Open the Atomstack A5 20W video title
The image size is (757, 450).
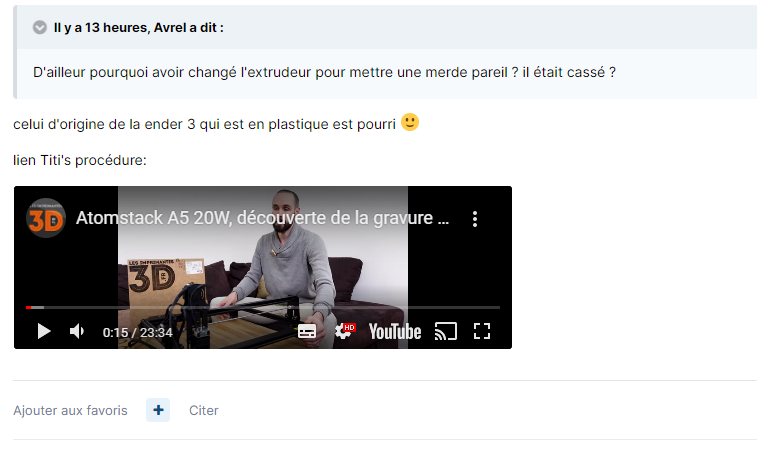(x=262, y=218)
